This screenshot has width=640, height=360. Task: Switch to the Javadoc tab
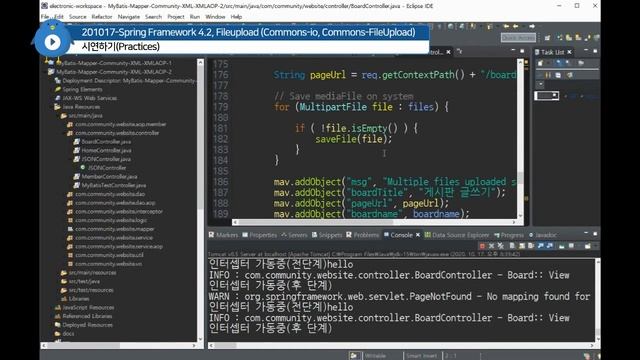pos(542,235)
